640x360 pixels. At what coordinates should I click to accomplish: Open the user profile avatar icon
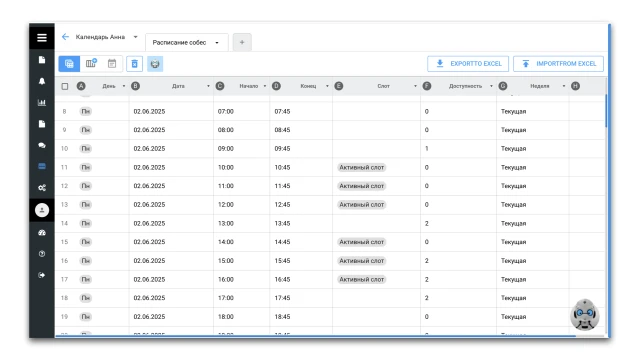[42, 210]
